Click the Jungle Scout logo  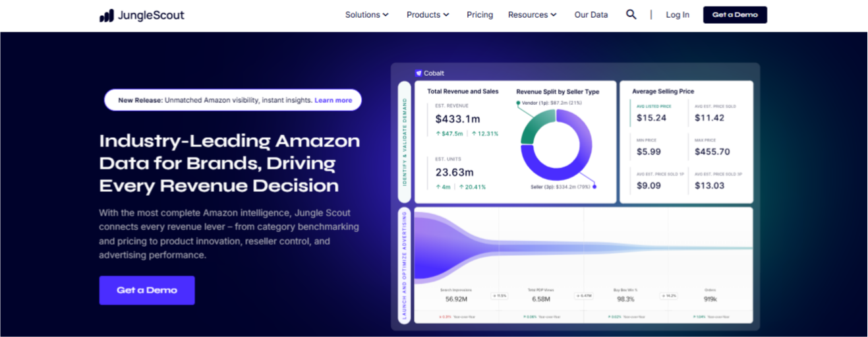142,15
